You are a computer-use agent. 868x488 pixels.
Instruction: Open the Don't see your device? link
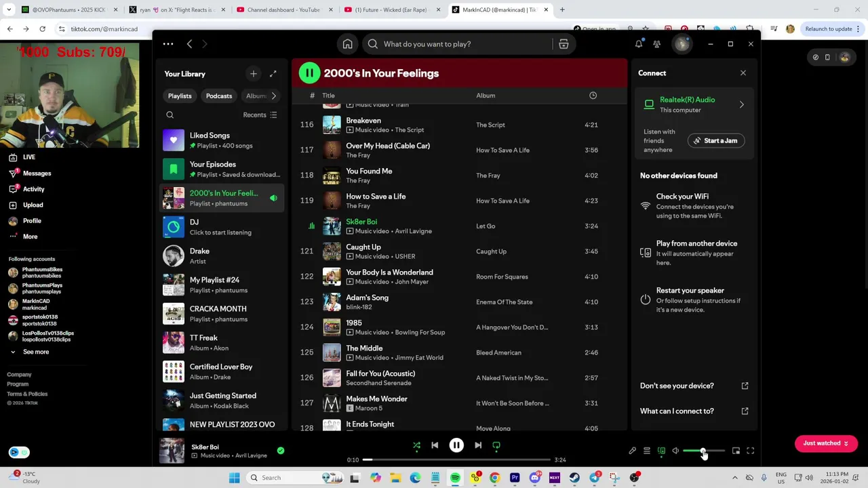pyautogui.click(x=694, y=386)
